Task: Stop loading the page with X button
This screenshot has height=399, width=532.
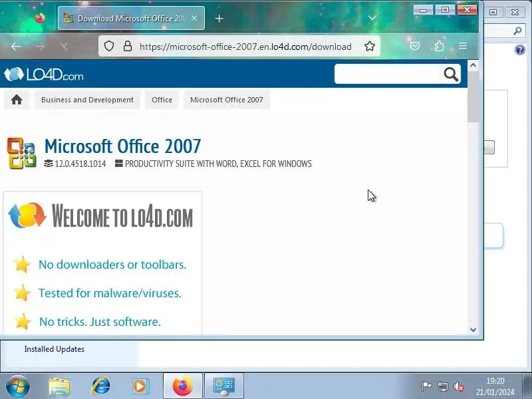Action: coord(64,46)
